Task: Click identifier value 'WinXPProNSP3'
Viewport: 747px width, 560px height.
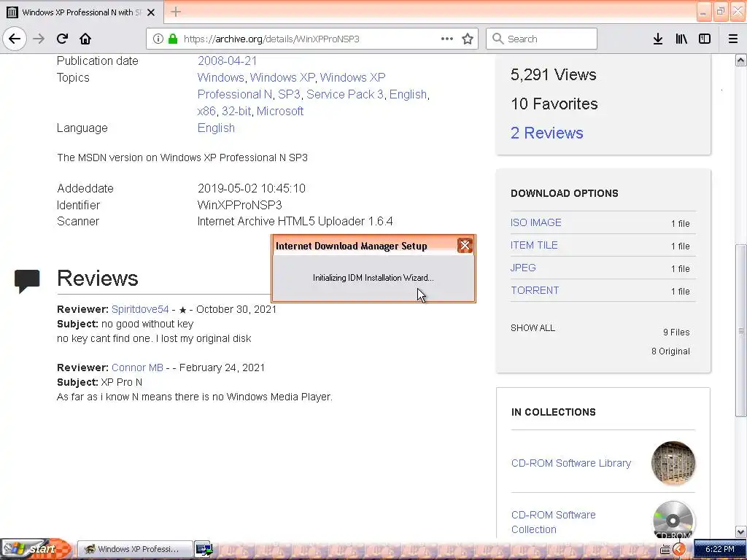Action: [x=239, y=205]
